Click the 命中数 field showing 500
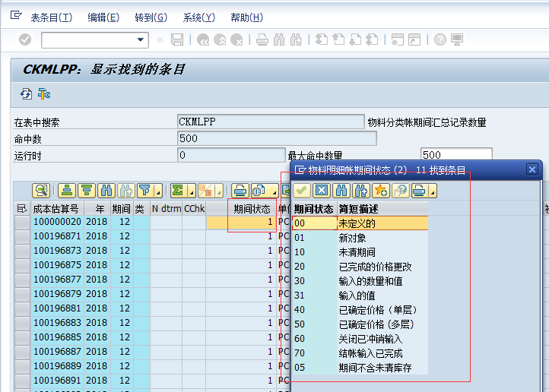Viewport: 549px width, 392px height. coord(277,138)
